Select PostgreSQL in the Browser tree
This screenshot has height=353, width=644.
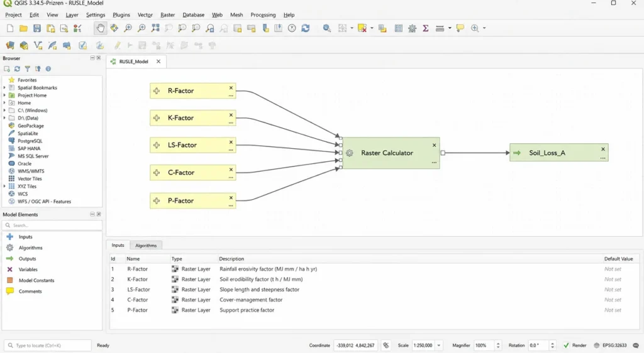point(30,141)
